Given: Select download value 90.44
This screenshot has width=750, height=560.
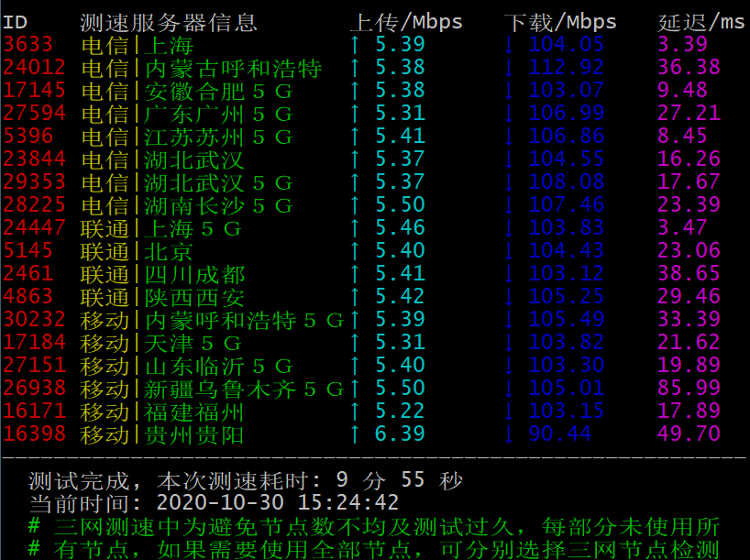Looking at the screenshot, I should pos(560,434).
